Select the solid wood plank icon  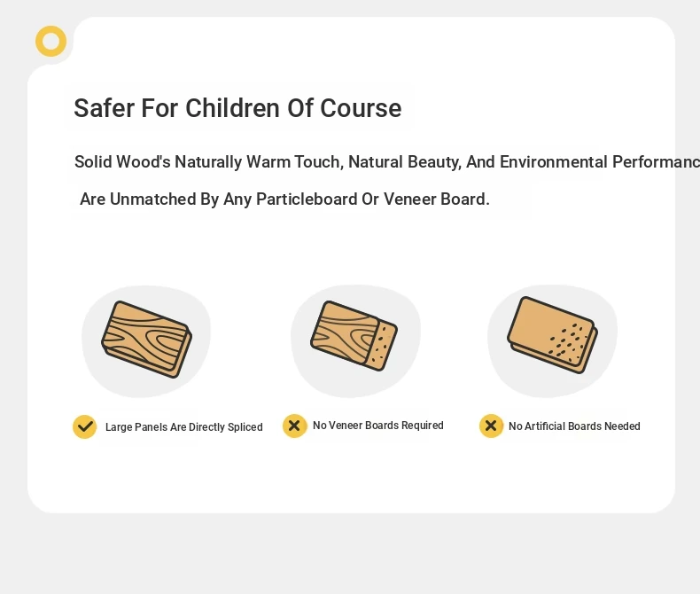(x=147, y=340)
